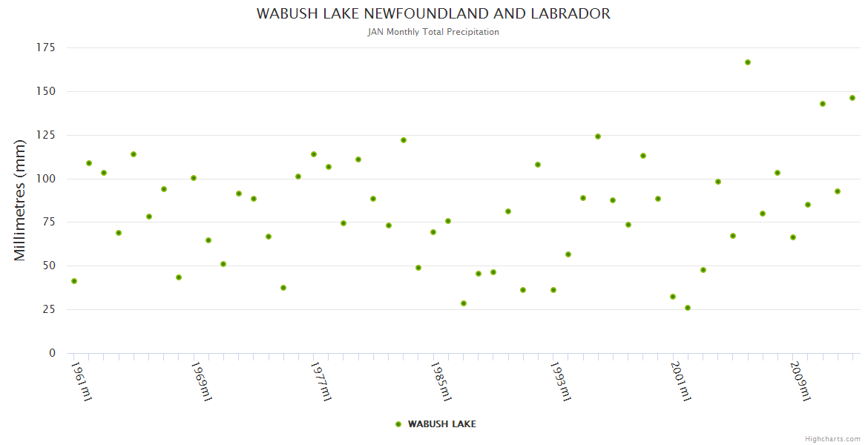Select the lowest data point near 26 mm
Image resolution: width=868 pixels, height=445 pixels.
688,308
